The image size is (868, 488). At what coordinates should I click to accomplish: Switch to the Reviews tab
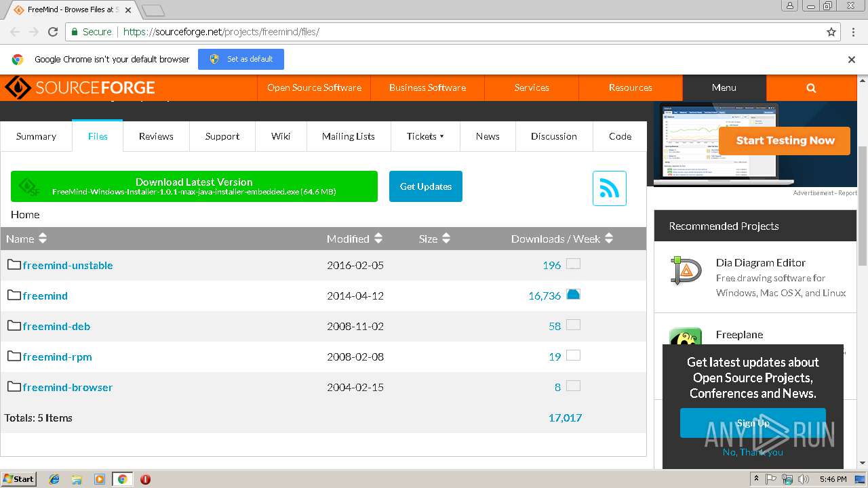[156, 136]
